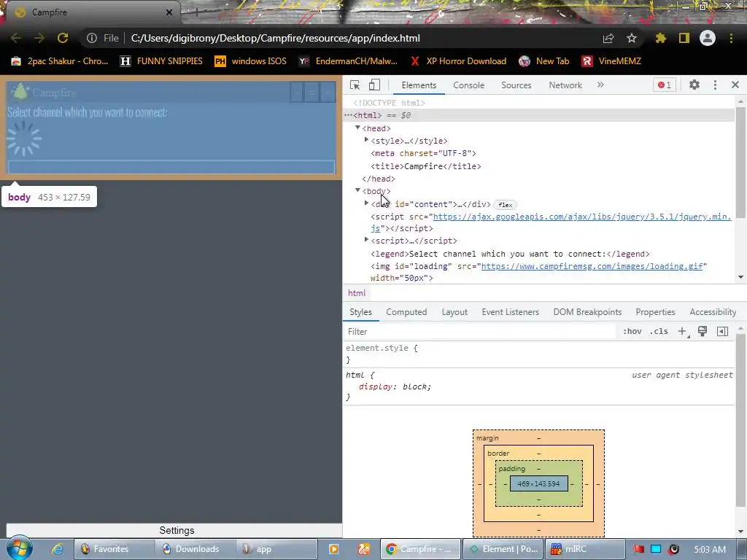Click the flex badge on content div
This screenshot has width=747, height=560.
coord(505,205)
